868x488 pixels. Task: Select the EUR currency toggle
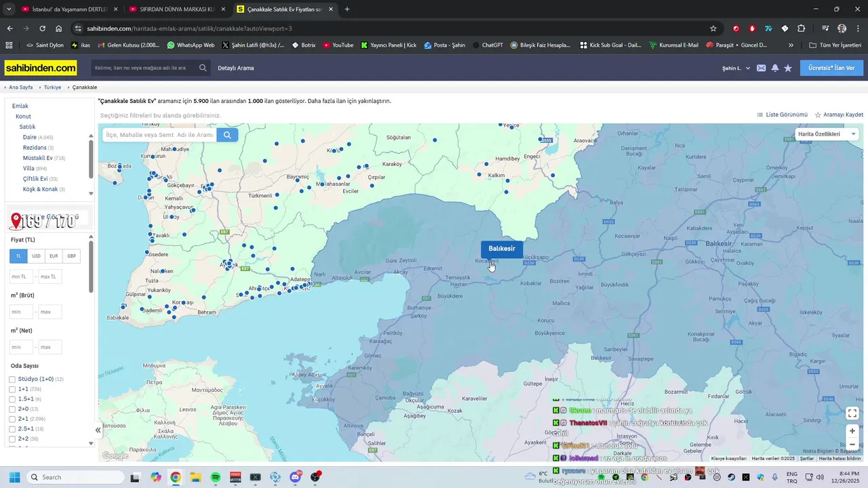54,256
